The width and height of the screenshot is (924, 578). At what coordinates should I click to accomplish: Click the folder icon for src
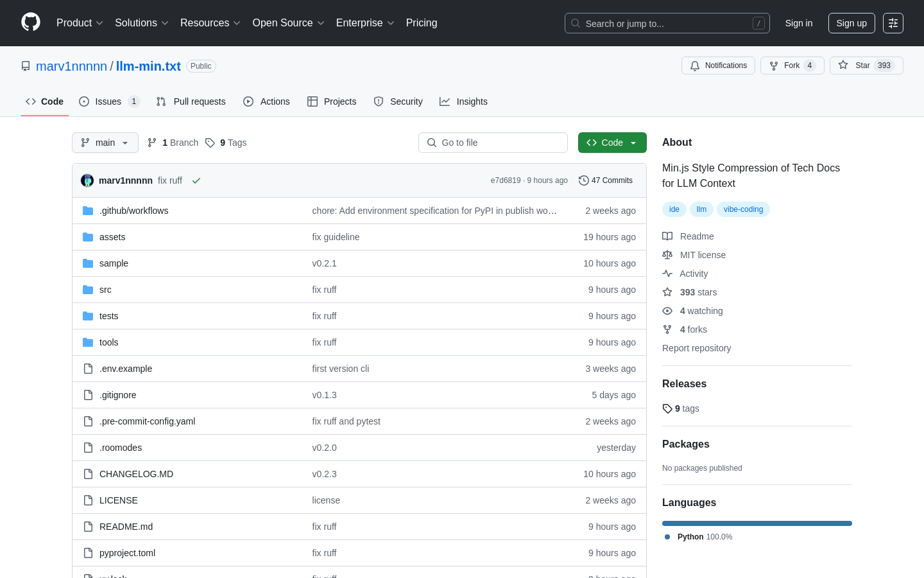click(88, 290)
